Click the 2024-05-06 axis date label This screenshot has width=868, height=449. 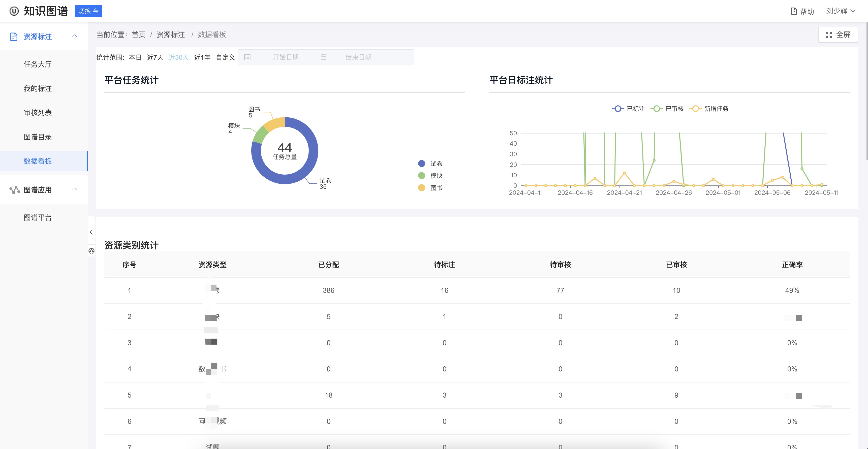point(772,193)
